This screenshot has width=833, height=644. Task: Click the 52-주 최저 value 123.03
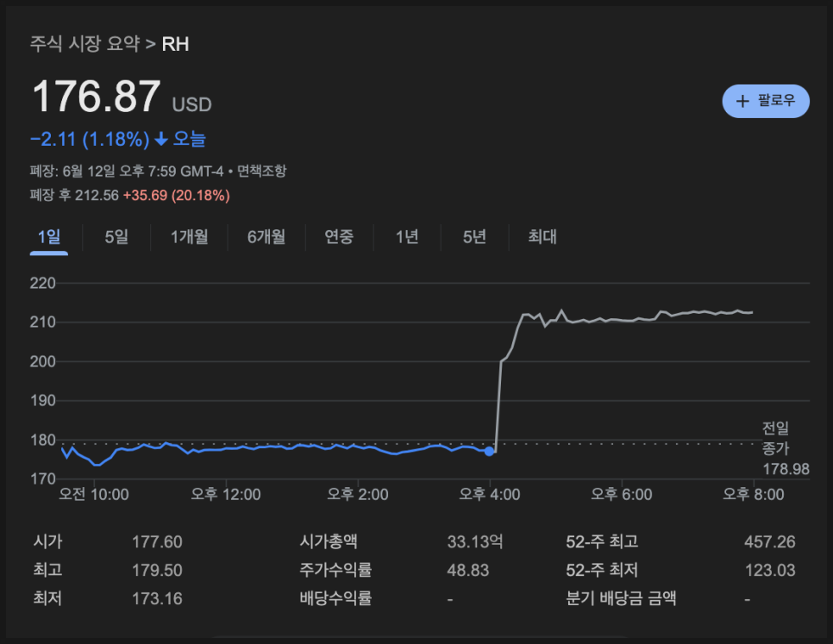[x=770, y=570]
